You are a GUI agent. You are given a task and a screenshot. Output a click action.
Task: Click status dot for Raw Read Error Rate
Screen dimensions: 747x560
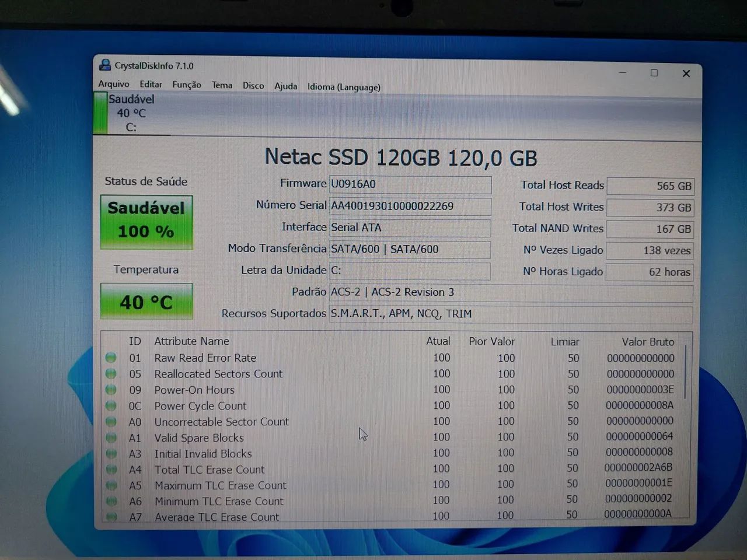(x=111, y=358)
